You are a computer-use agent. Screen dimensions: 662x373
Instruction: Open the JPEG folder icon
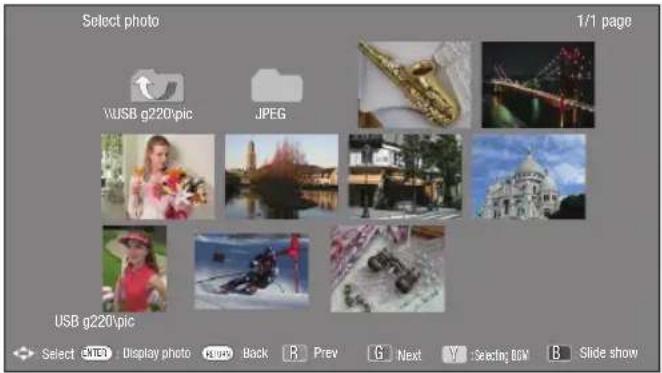(x=277, y=85)
